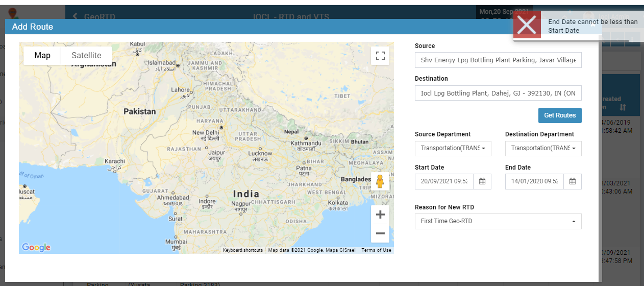Click the Nepal country label
Screen dimensions: 644x286
(x=291, y=132)
